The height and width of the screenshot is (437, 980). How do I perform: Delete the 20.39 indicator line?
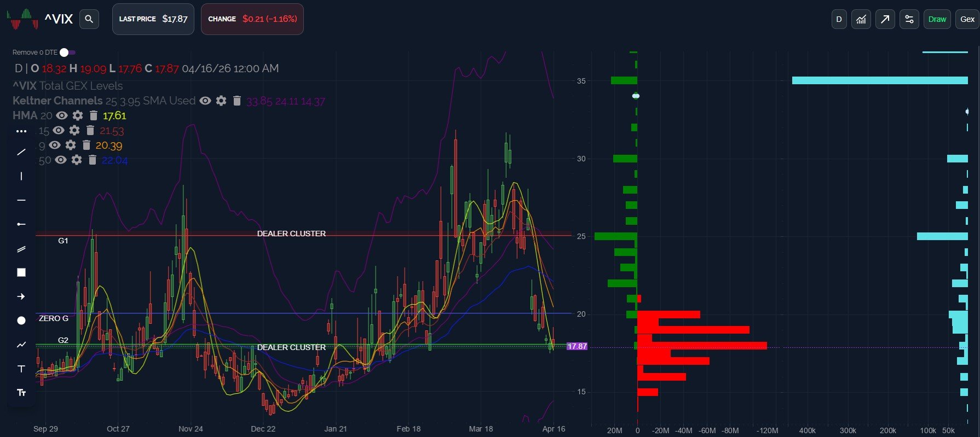(x=86, y=145)
